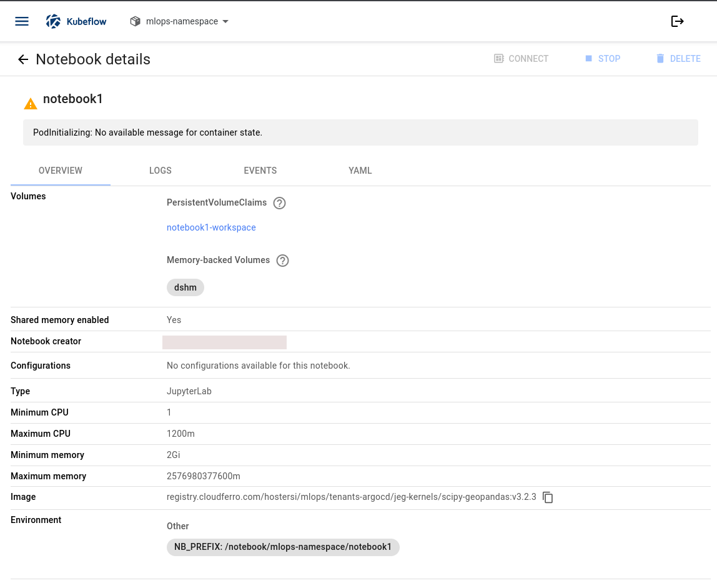Go back using the arrow icon
The height and width of the screenshot is (588, 717).
[23, 59]
